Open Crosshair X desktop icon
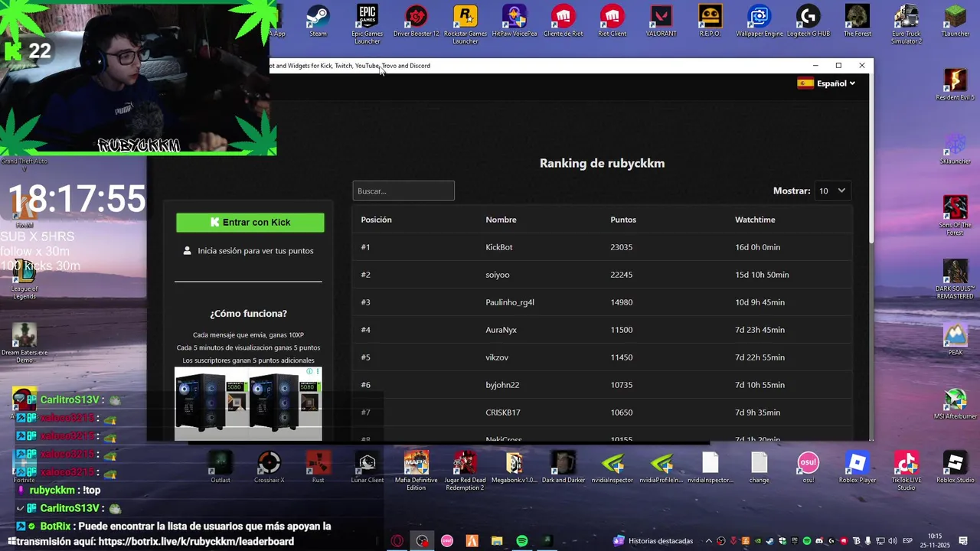 coord(269,468)
